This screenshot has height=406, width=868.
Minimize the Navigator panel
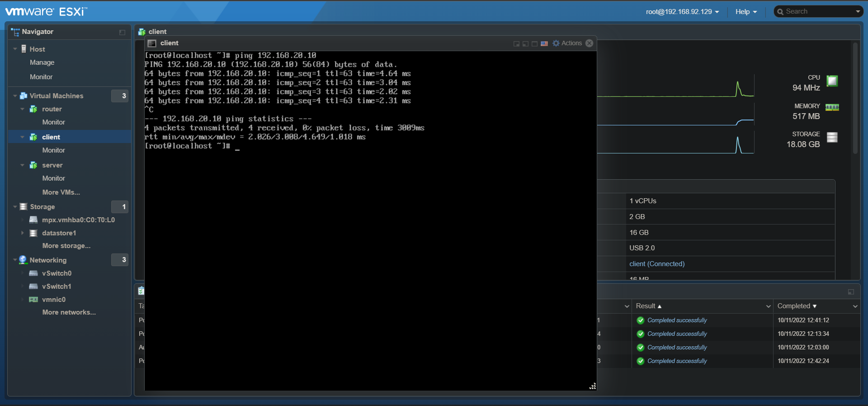(122, 32)
